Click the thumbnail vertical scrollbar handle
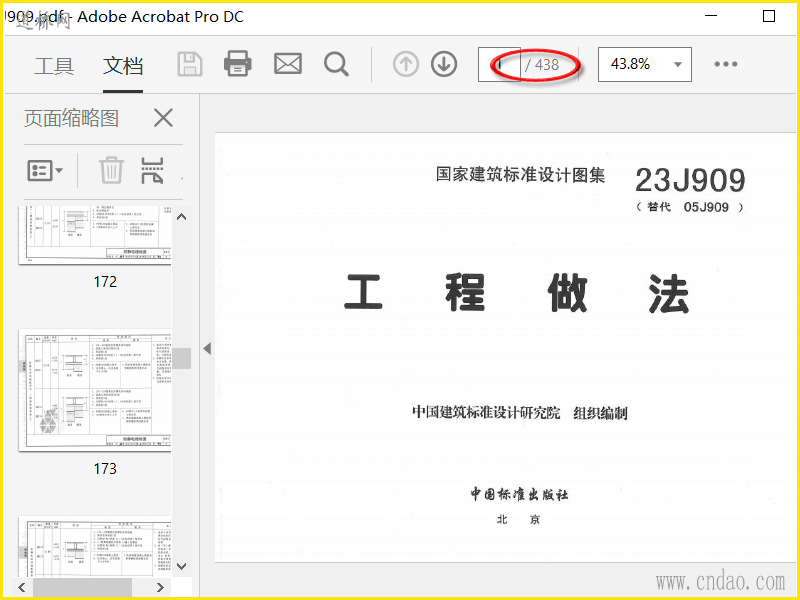 click(x=181, y=358)
